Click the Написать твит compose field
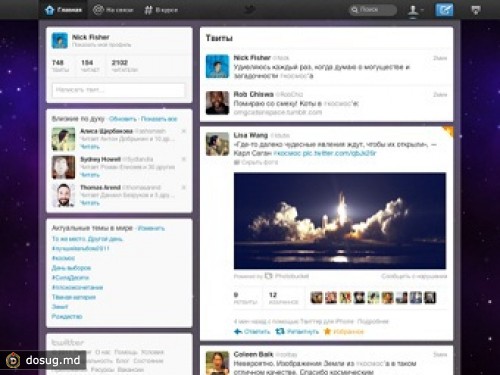The width and height of the screenshot is (500, 375). tap(119, 90)
